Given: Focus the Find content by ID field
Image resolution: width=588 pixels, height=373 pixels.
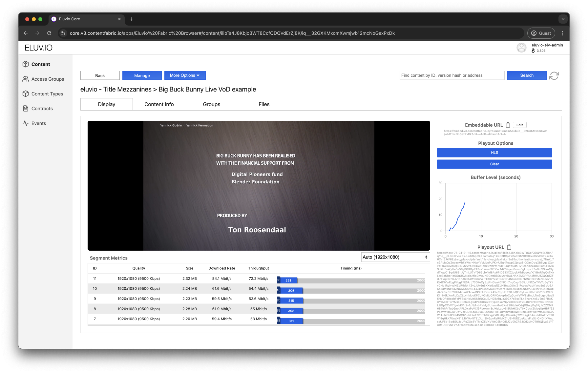Looking at the screenshot, I should point(452,75).
